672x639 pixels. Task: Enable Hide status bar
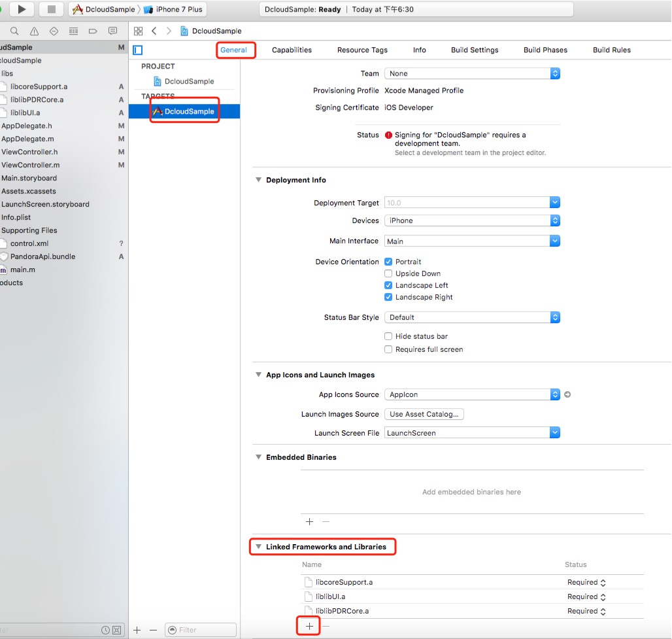click(x=388, y=336)
